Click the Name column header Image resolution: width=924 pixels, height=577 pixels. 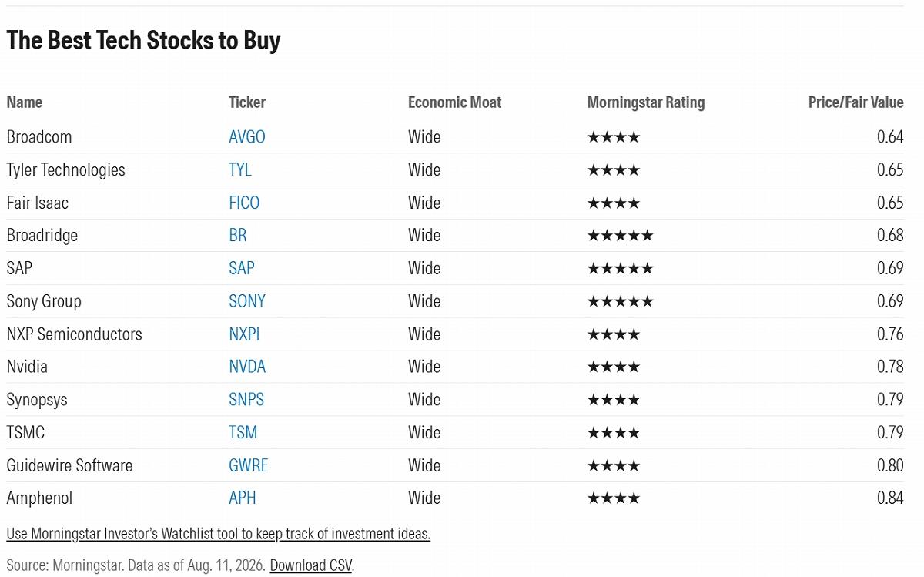tap(25, 102)
